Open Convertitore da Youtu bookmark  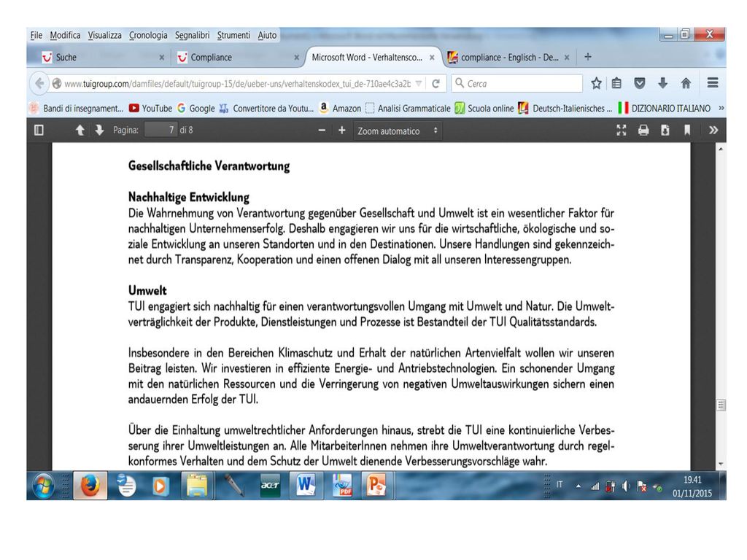pos(266,109)
